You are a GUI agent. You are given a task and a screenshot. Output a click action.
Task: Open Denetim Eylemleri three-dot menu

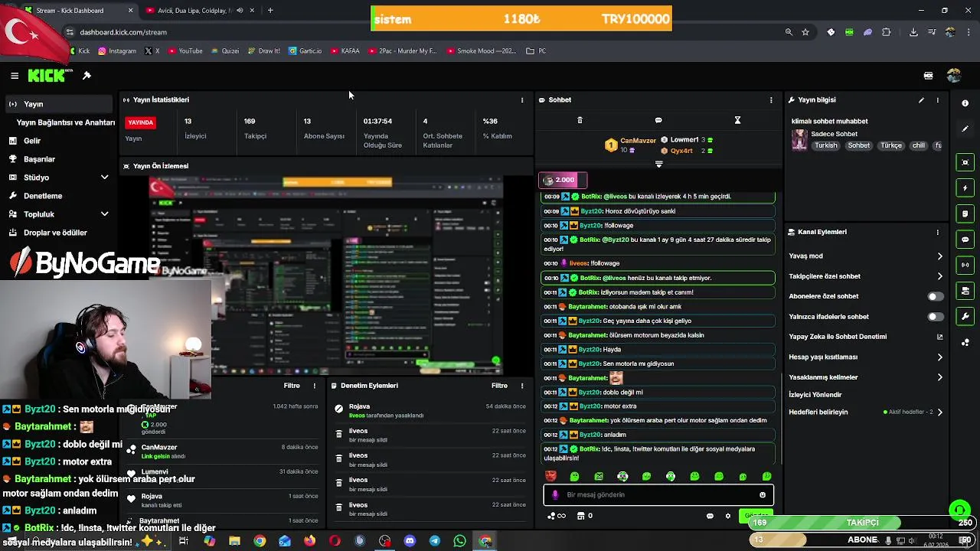[522, 386]
